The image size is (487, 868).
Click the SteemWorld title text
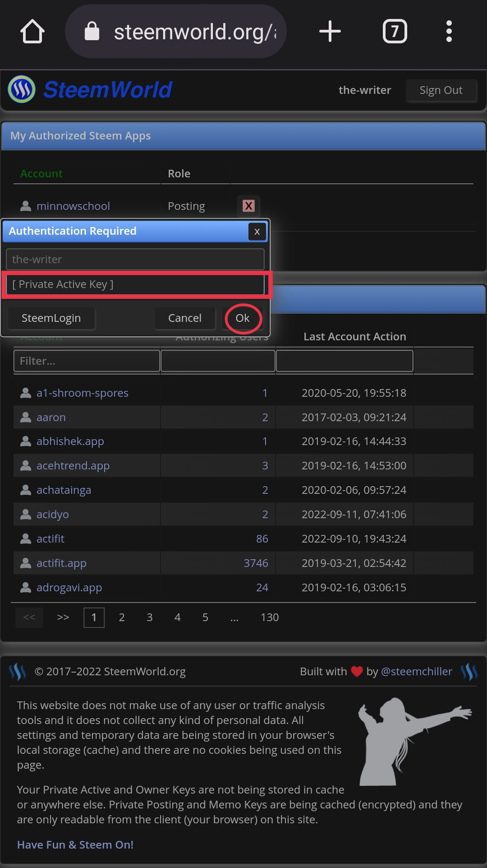[108, 89]
